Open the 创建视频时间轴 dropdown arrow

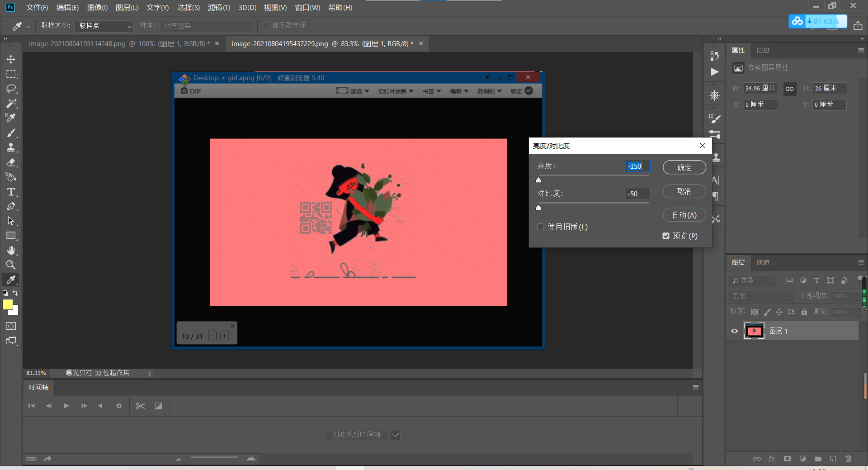tap(395, 435)
